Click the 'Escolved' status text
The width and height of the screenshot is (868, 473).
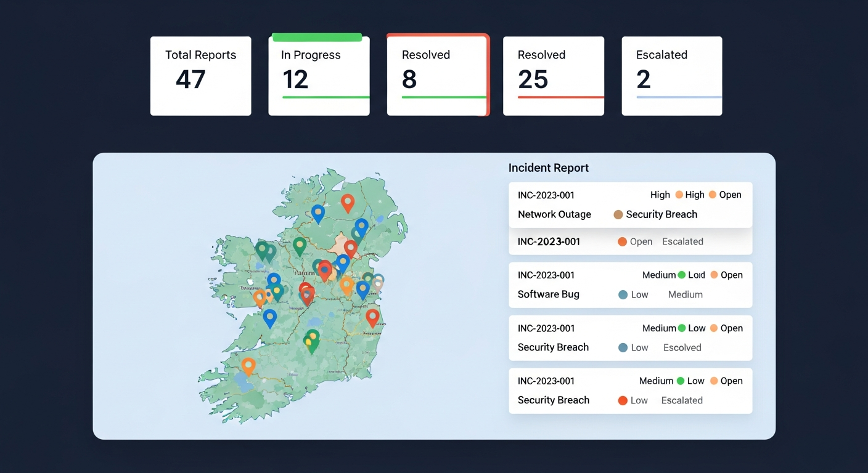coord(682,347)
